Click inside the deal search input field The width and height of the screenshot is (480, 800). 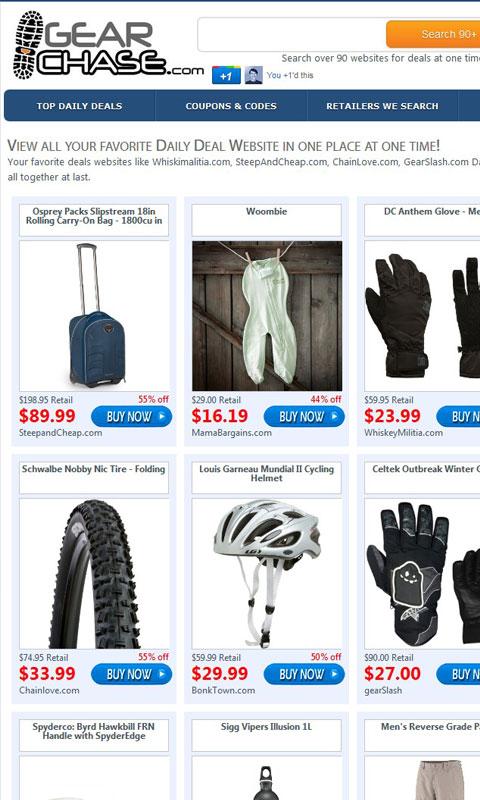pyautogui.click(x=292, y=35)
